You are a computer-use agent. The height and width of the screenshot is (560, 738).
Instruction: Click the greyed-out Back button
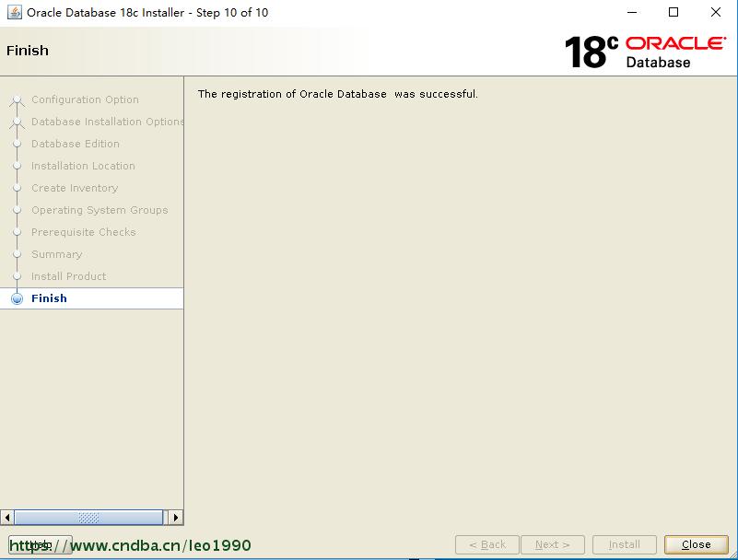(487, 544)
